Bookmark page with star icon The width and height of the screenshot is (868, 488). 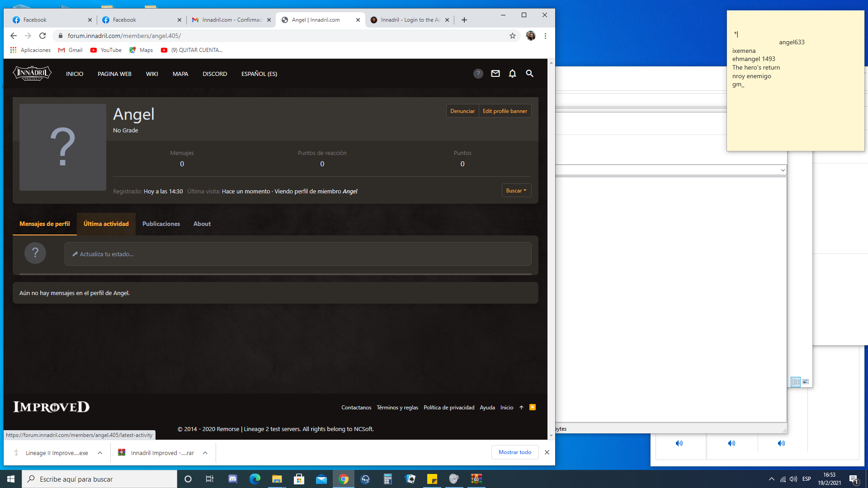click(x=512, y=36)
